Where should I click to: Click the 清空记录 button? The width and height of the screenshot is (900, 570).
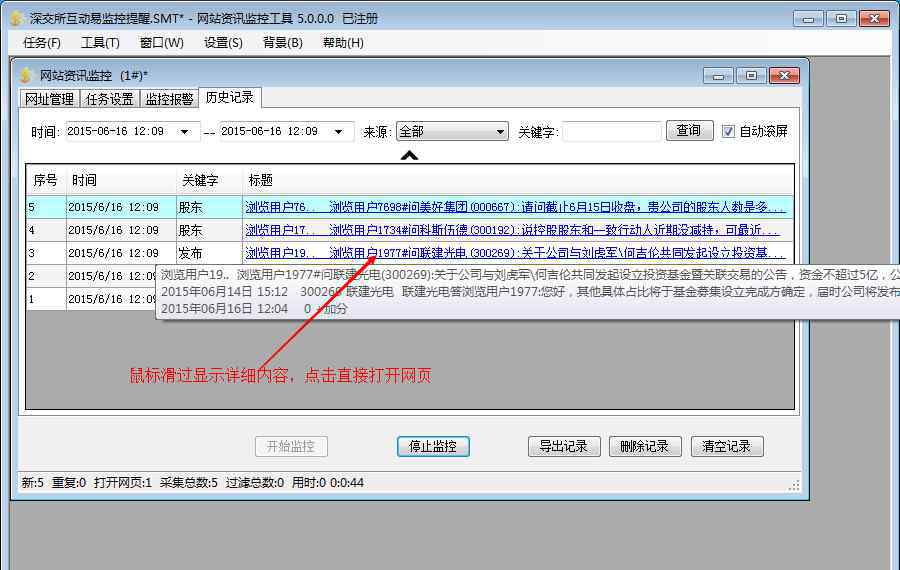coord(727,447)
